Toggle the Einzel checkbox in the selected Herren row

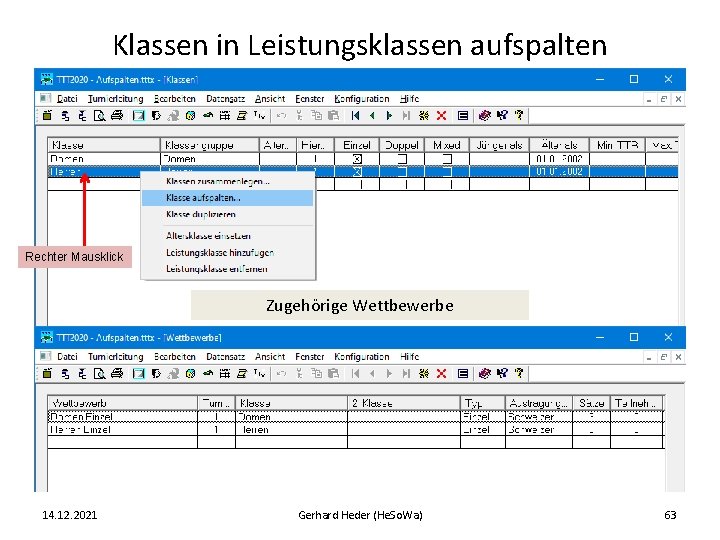coord(357,172)
